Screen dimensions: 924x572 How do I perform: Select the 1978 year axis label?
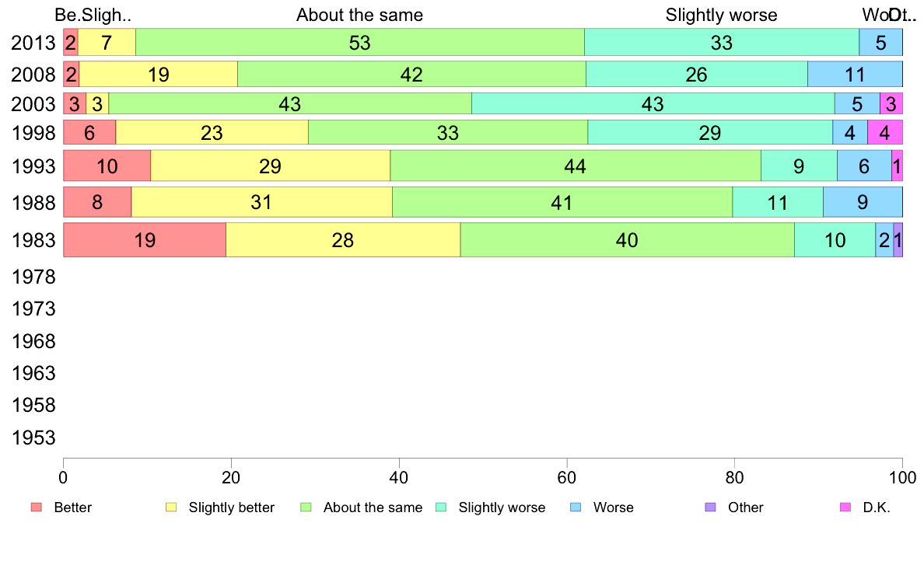[33, 277]
